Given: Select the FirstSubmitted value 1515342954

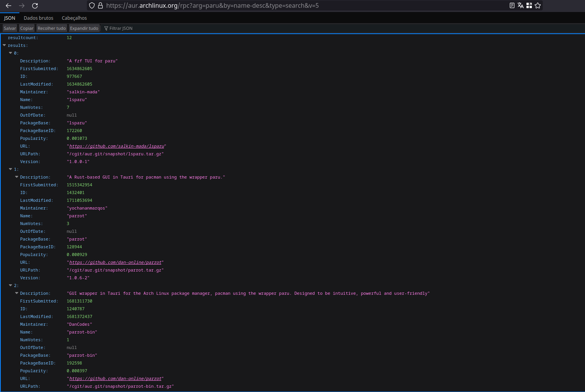Looking at the screenshot, I should (x=79, y=185).
